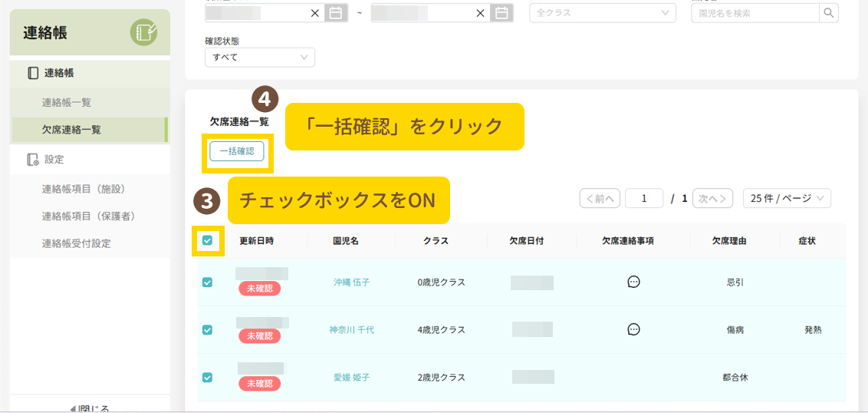Click the 園児名を検索 search field

coord(755,13)
